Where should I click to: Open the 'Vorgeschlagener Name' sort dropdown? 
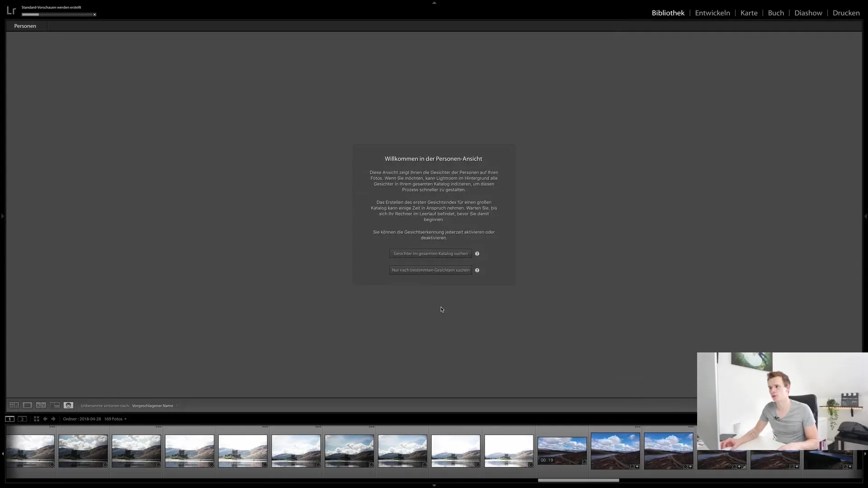click(x=155, y=406)
